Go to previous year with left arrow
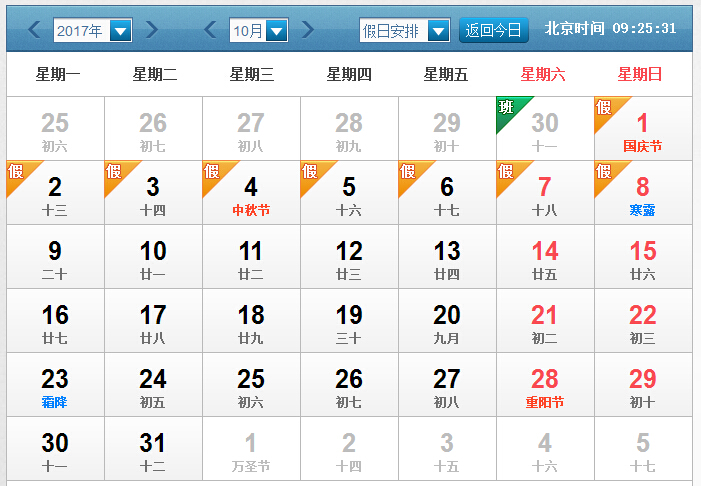The width and height of the screenshot is (701, 486). 34,30
